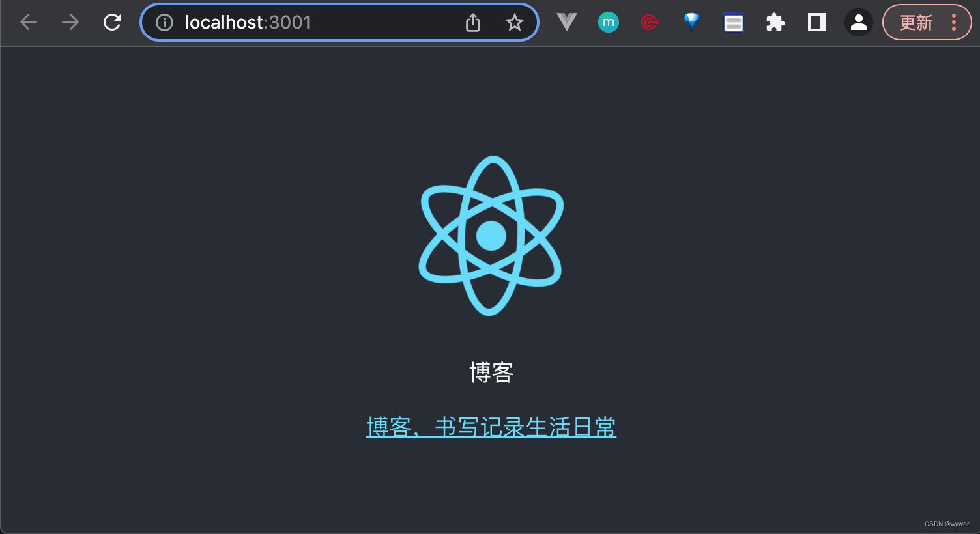Click the 更新 update button
The width and height of the screenshot is (980, 534).
tap(915, 23)
